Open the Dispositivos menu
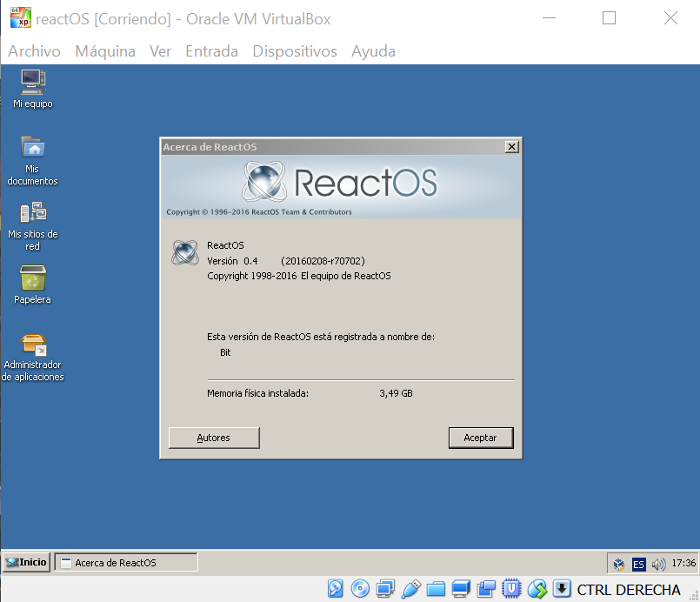The width and height of the screenshot is (700, 602). point(295,51)
